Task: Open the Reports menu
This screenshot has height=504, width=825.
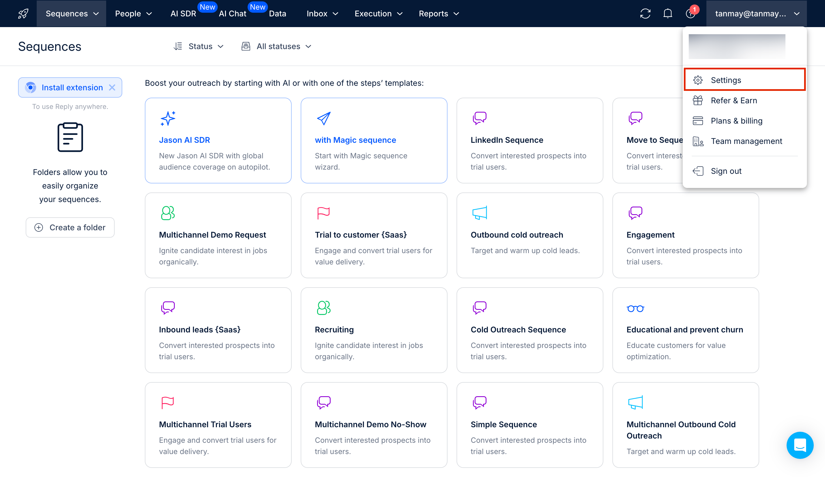Action: coord(438,14)
